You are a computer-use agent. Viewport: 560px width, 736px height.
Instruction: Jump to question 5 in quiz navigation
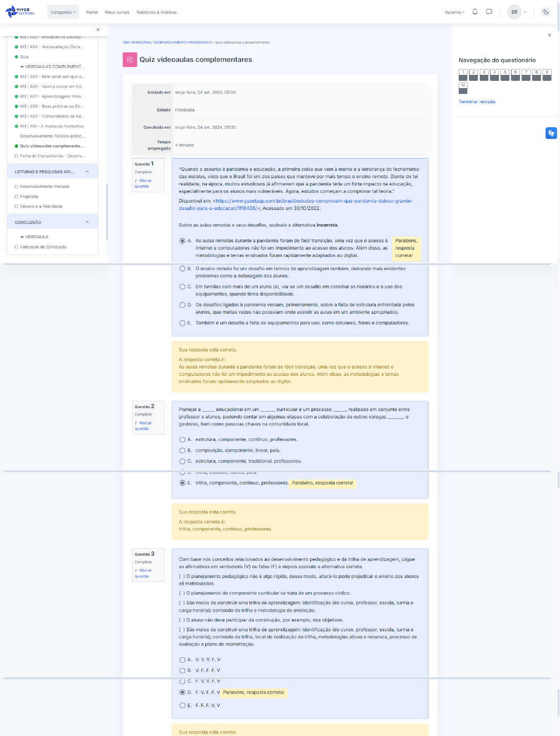point(505,74)
